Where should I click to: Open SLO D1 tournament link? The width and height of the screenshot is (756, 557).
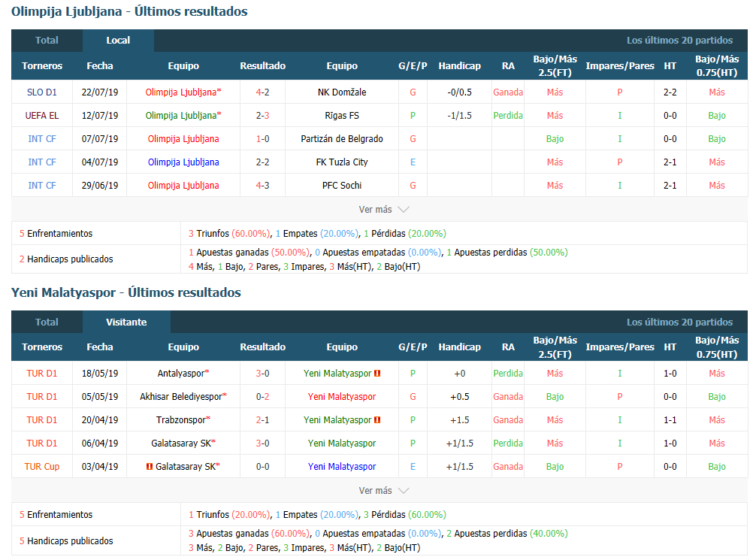pyautogui.click(x=42, y=92)
